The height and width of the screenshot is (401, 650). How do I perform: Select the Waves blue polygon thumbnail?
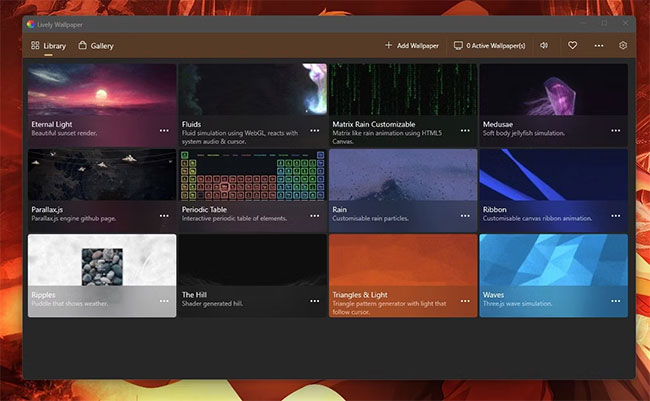(x=553, y=260)
